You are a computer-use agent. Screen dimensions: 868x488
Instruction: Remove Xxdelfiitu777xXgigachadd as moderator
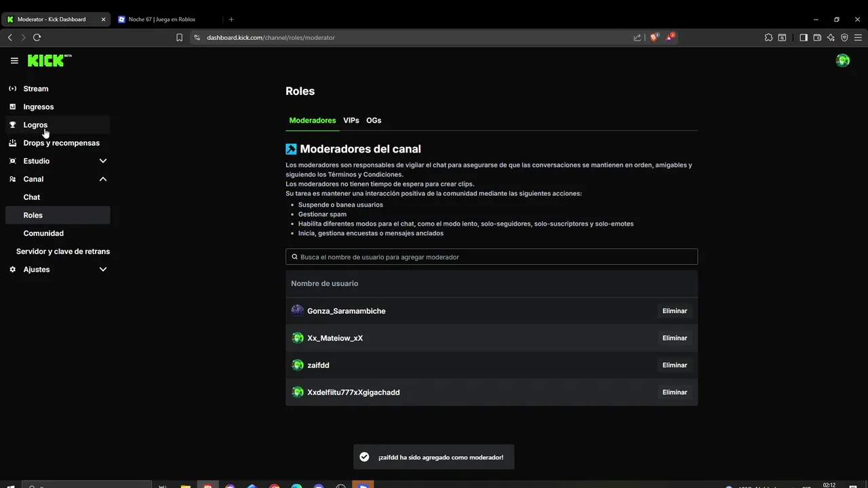[675, 392]
